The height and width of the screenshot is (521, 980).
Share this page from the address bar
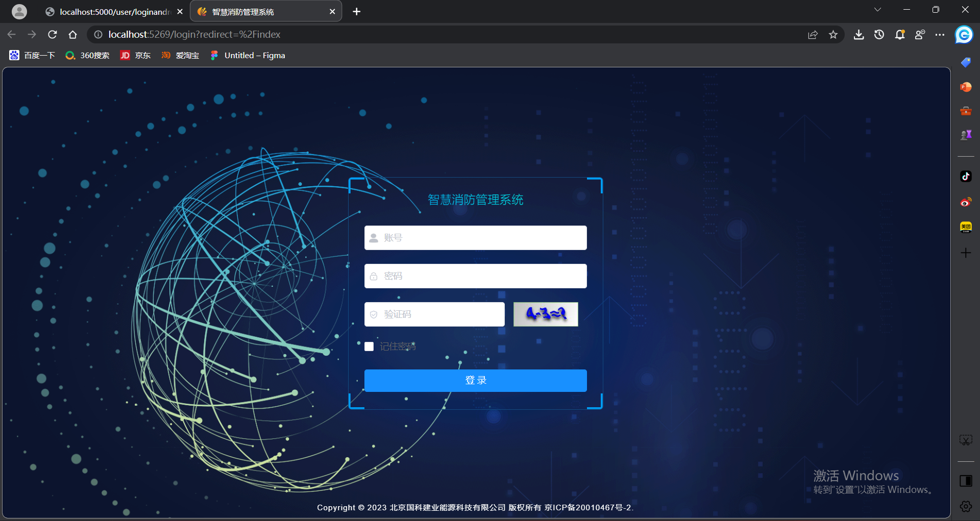click(x=813, y=34)
